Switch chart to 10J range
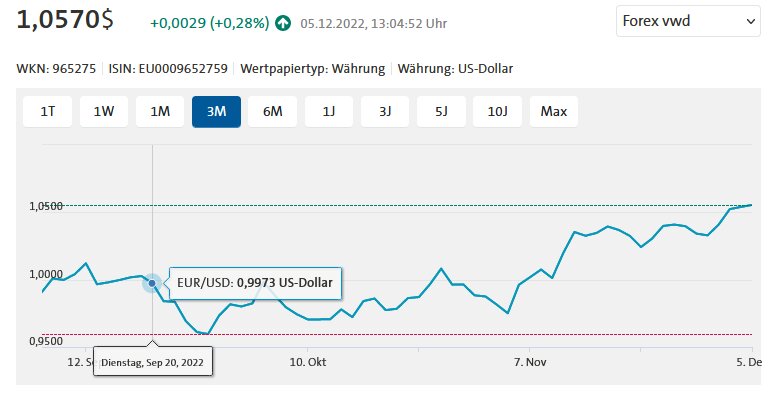Image resolution: width=772 pixels, height=394 pixels. (497, 111)
